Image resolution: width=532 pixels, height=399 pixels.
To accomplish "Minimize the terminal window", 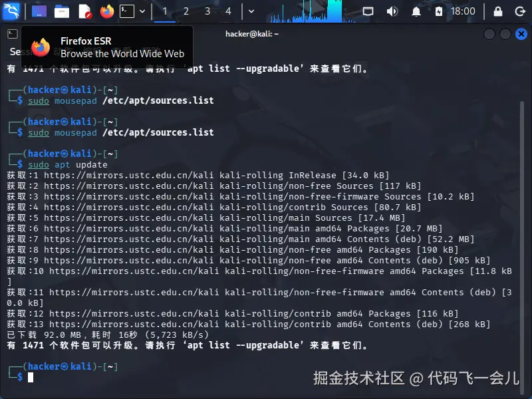I will [489, 34].
